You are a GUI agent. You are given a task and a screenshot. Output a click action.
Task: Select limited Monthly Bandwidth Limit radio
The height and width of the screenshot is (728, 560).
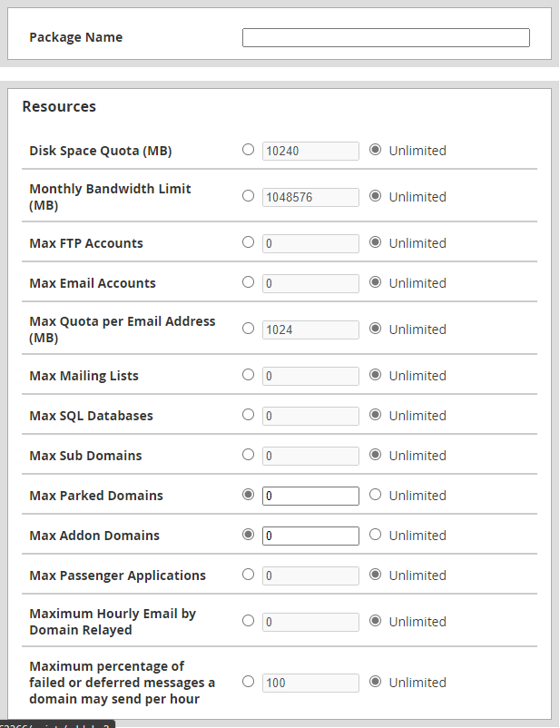click(x=248, y=196)
